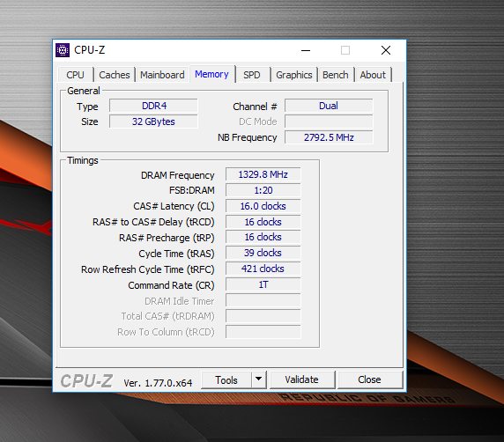Switch to the Caches tab

pyautogui.click(x=115, y=75)
